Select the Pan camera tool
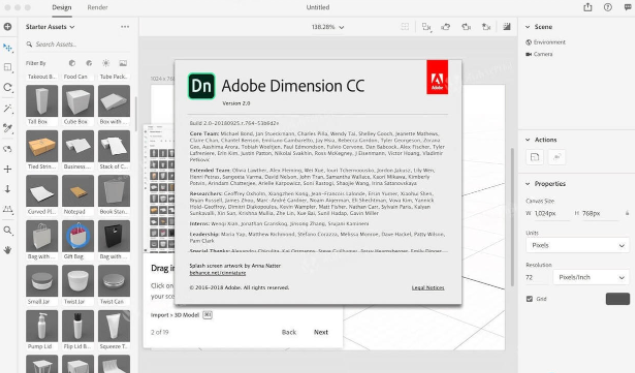Viewport: 635px width, 373px height. [8, 169]
